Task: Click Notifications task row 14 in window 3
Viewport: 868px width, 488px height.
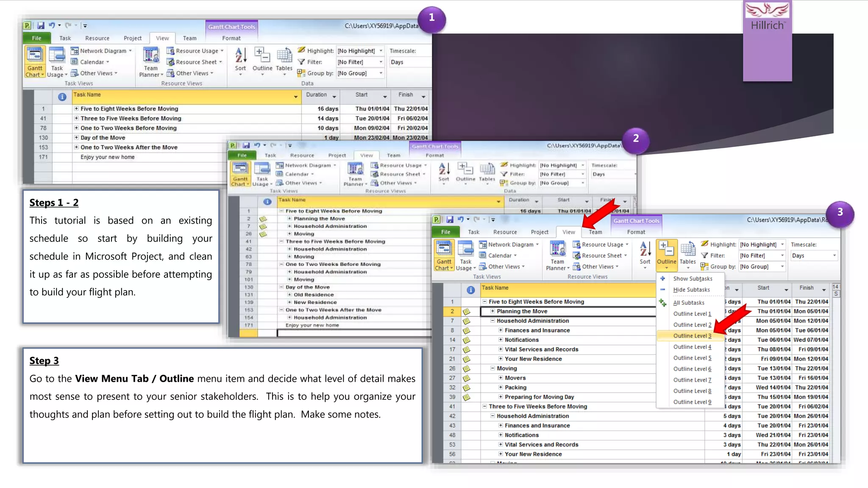Action: pyautogui.click(x=521, y=340)
